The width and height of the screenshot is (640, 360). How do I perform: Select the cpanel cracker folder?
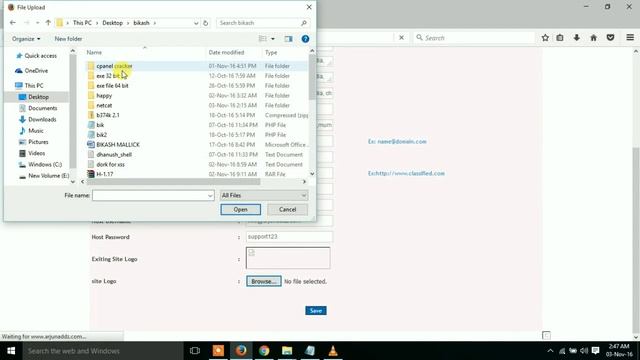pyautogui.click(x=114, y=66)
